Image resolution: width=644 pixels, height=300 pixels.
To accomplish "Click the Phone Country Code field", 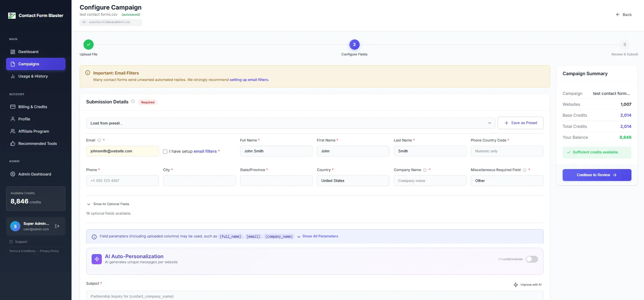I will 507,151.
